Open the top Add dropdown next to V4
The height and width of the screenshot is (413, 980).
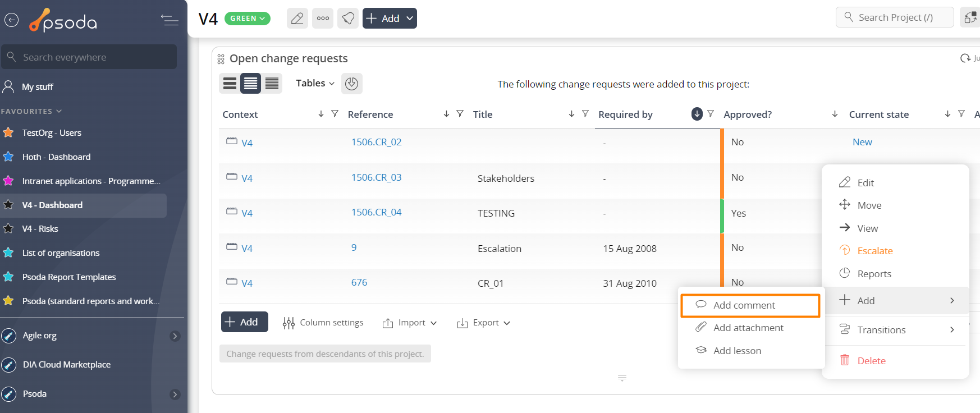(390, 18)
